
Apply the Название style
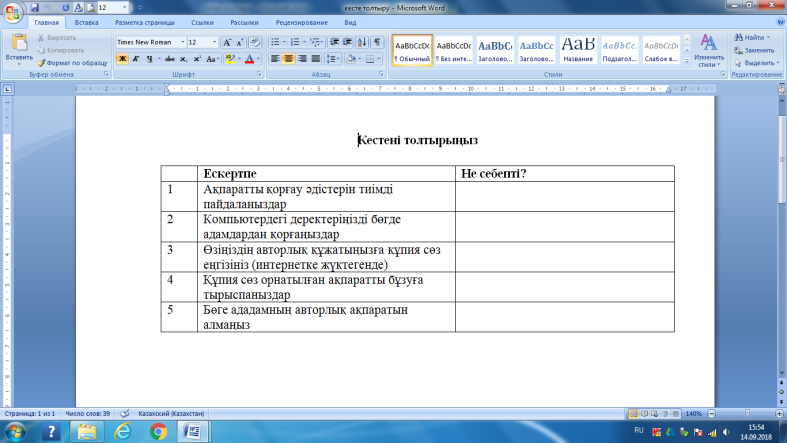[x=578, y=50]
